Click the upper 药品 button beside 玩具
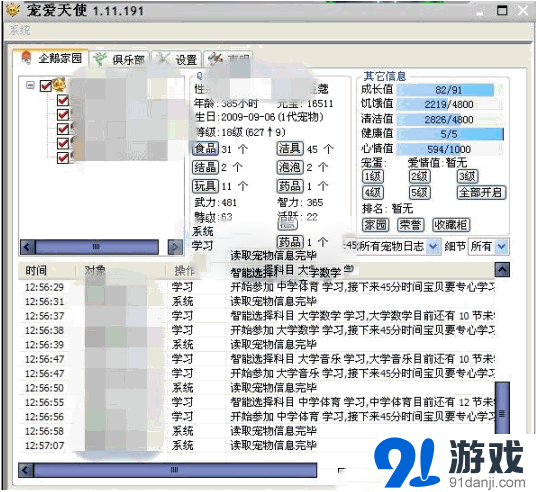The height and width of the screenshot is (492, 537). pos(290,186)
